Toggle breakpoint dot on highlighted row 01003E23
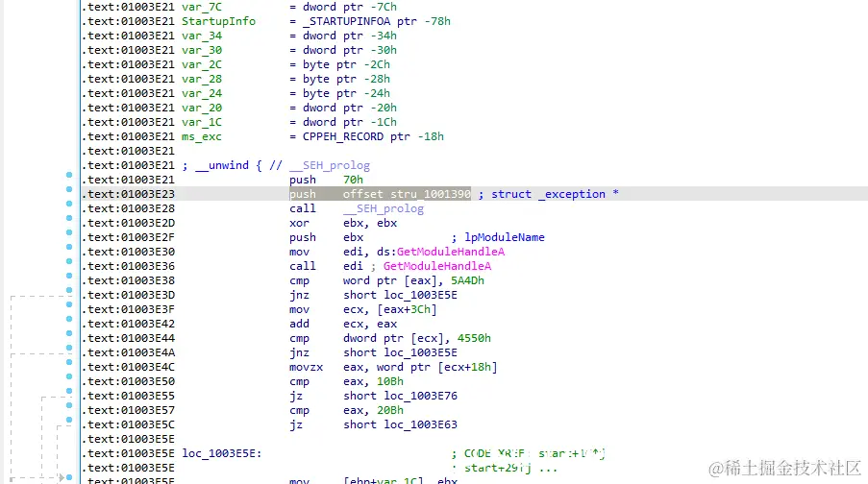 [69, 189]
